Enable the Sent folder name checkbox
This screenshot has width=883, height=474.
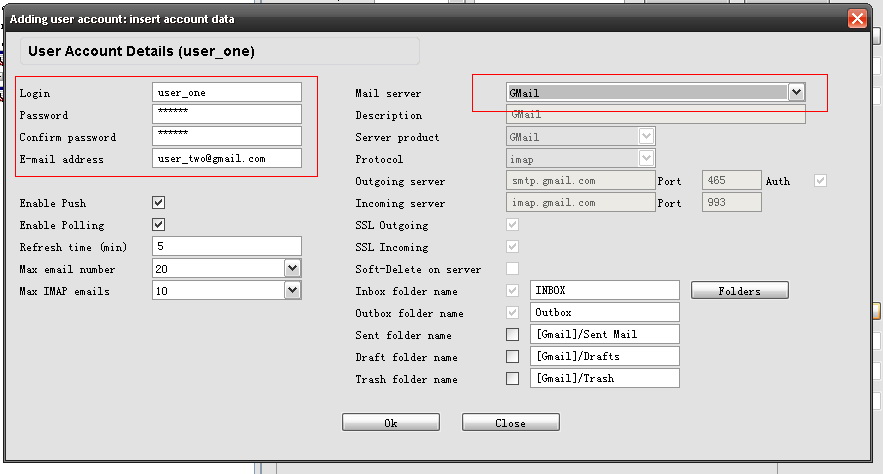click(512, 334)
